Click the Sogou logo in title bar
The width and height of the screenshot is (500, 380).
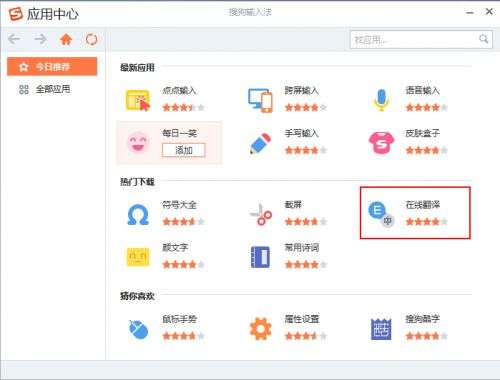pyautogui.click(x=15, y=14)
